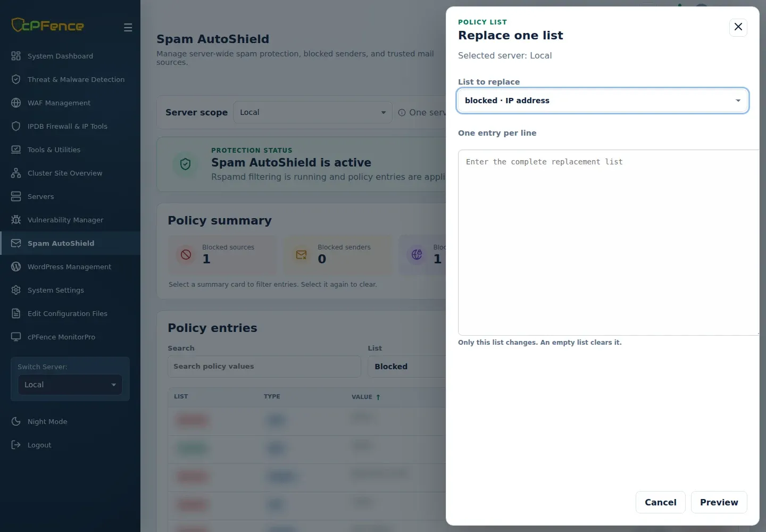Click the Night Mode moon icon
The image size is (766, 532).
pos(16,421)
